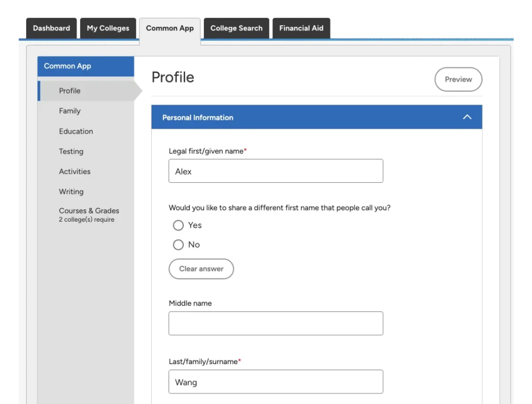Select the Common App tab
The image size is (532, 404).
pyautogui.click(x=169, y=29)
